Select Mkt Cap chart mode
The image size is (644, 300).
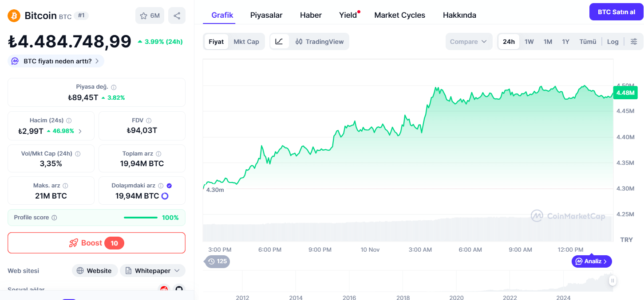[x=246, y=42]
